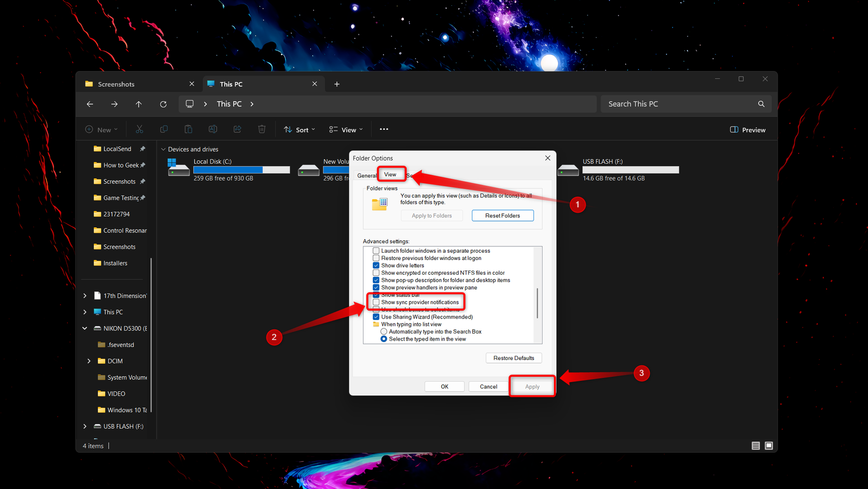Click the Cut scissors icon
This screenshot has height=489, width=868.
click(x=139, y=129)
